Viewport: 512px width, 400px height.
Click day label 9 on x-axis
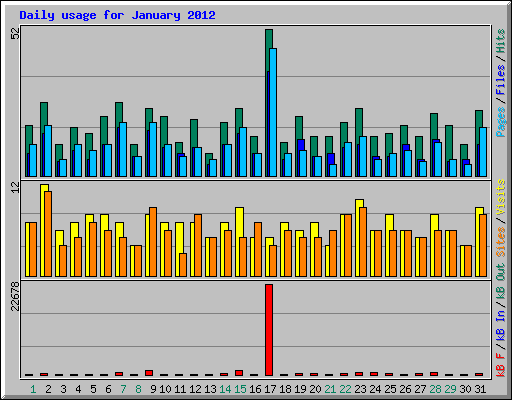pos(153,389)
